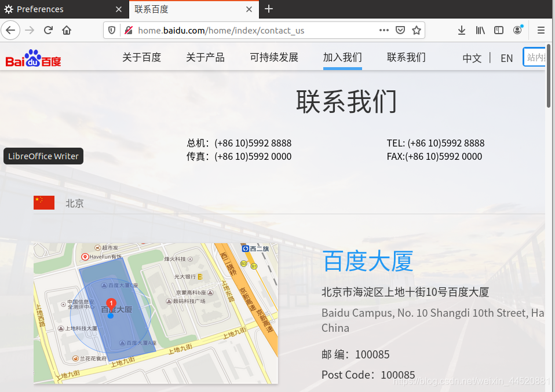
Task: Click the insecure connection lock icon
Action: [x=129, y=31]
